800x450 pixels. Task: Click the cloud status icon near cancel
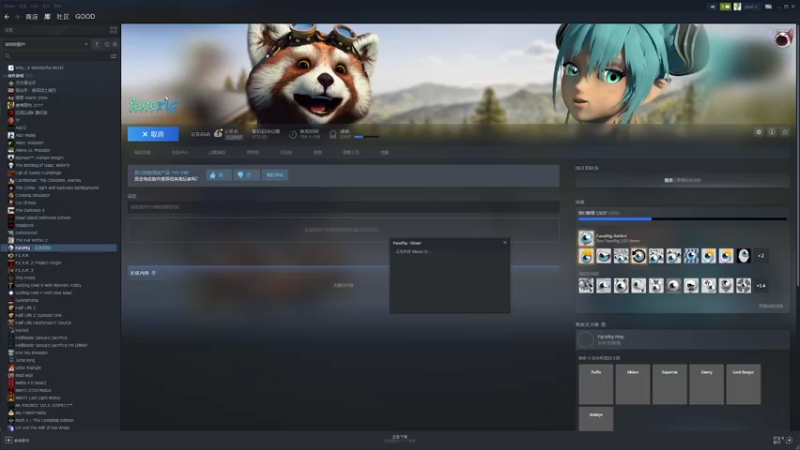point(218,134)
